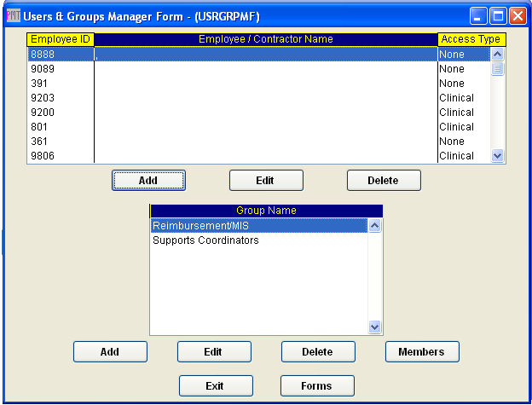This screenshot has height=405, width=532.
Task: Select employee ID 9203 row
Action: tap(256, 98)
